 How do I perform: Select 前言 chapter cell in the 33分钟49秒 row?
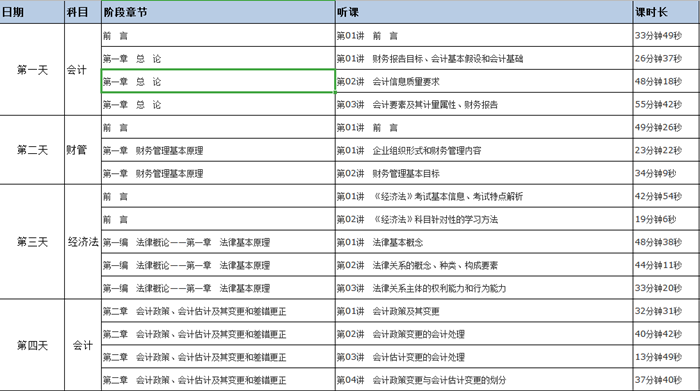[218, 35]
